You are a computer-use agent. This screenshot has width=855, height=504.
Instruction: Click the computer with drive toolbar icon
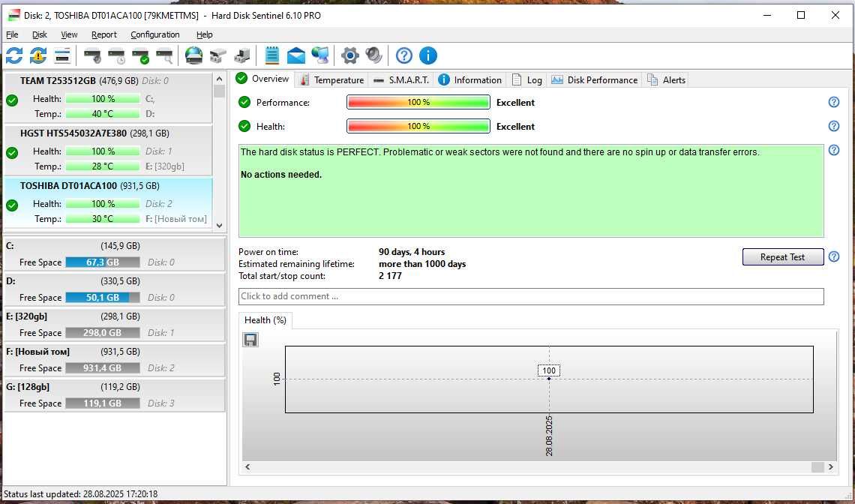coord(242,55)
